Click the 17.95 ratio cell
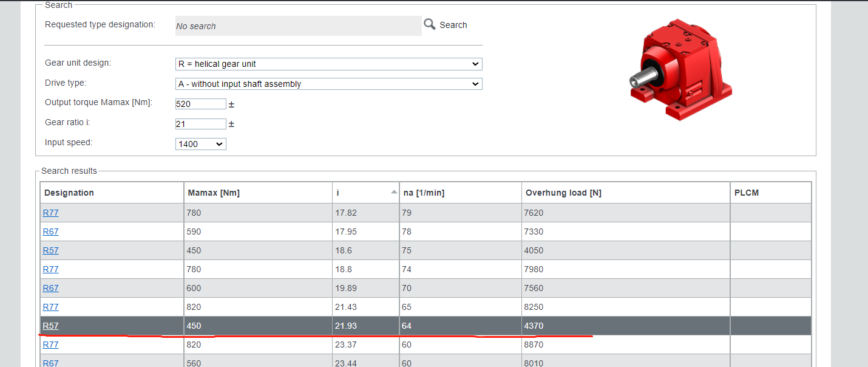 (x=365, y=232)
